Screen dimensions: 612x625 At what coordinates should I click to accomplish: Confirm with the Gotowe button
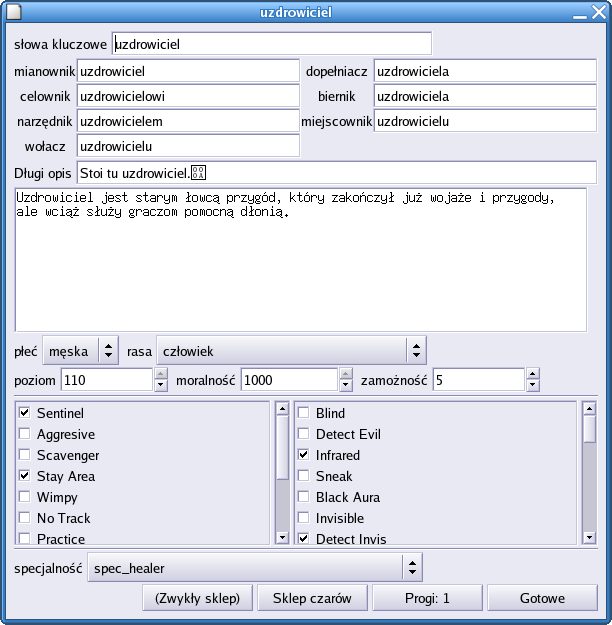click(542, 598)
